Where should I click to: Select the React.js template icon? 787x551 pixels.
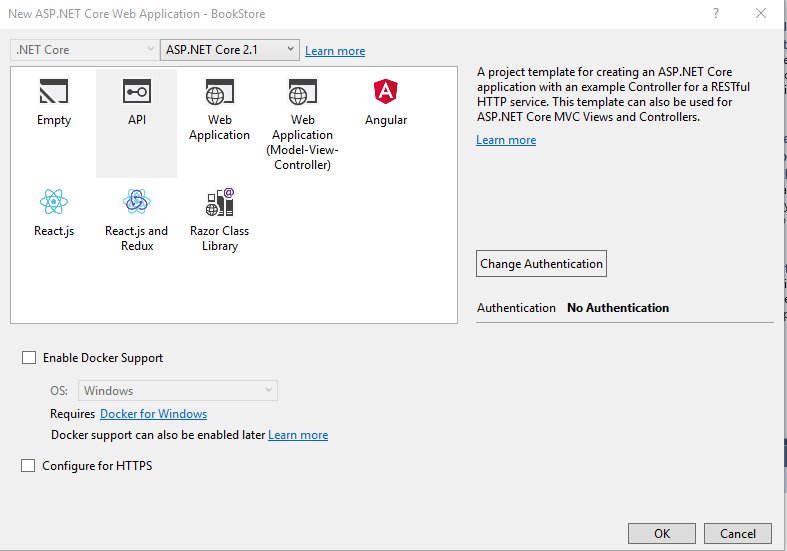pos(54,202)
